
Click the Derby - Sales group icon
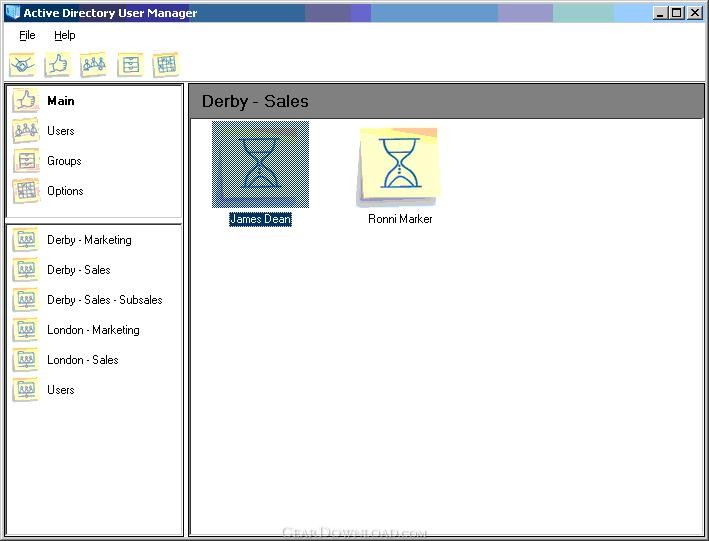[26, 270]
